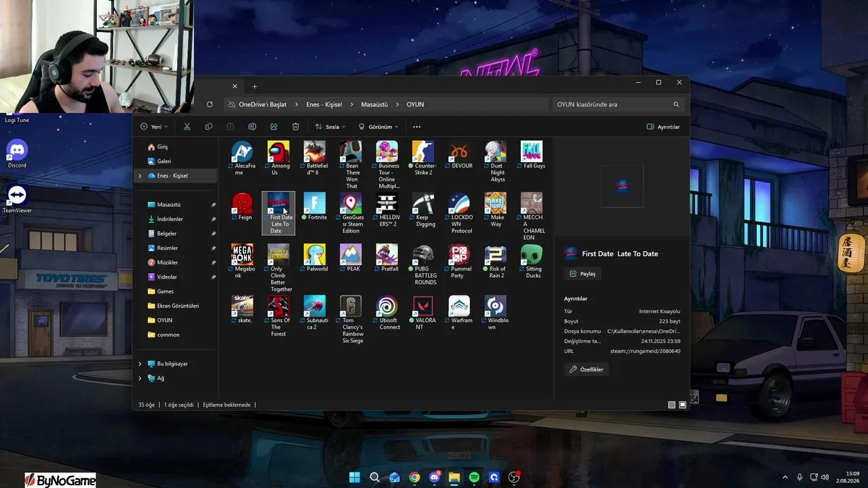Select the Palworld shortcut icon
868x488 pixels.
point(315,258)
